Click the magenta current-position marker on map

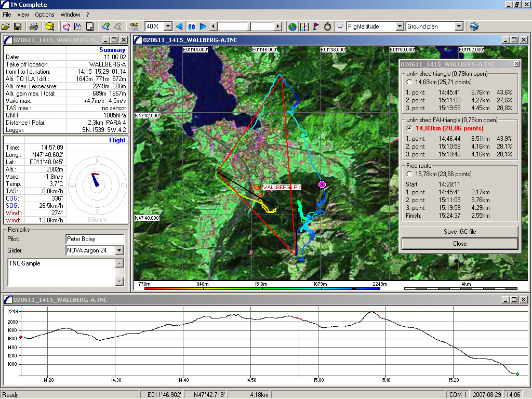(x=322, y=184)
